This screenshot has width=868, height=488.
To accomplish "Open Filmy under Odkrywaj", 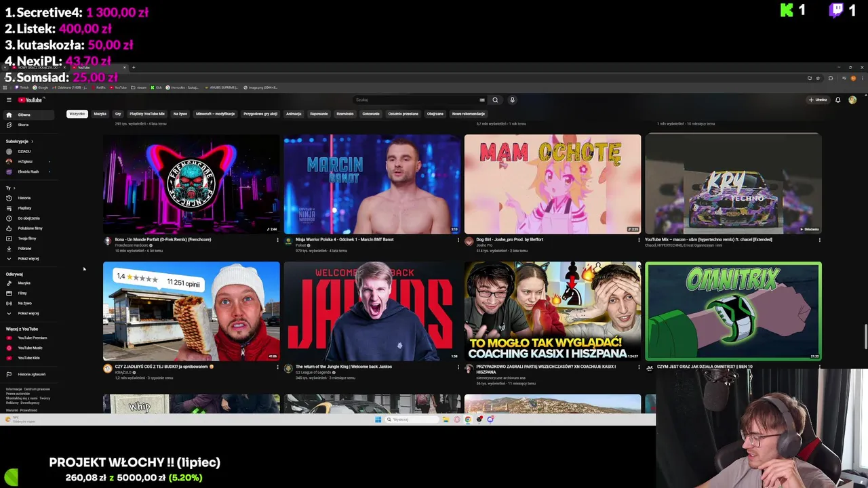I will (29, 293).
